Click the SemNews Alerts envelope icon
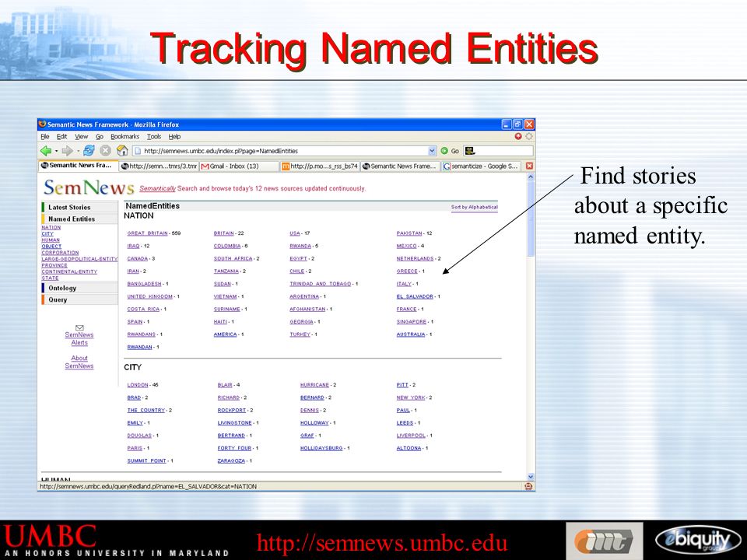 tap(79, 327)
